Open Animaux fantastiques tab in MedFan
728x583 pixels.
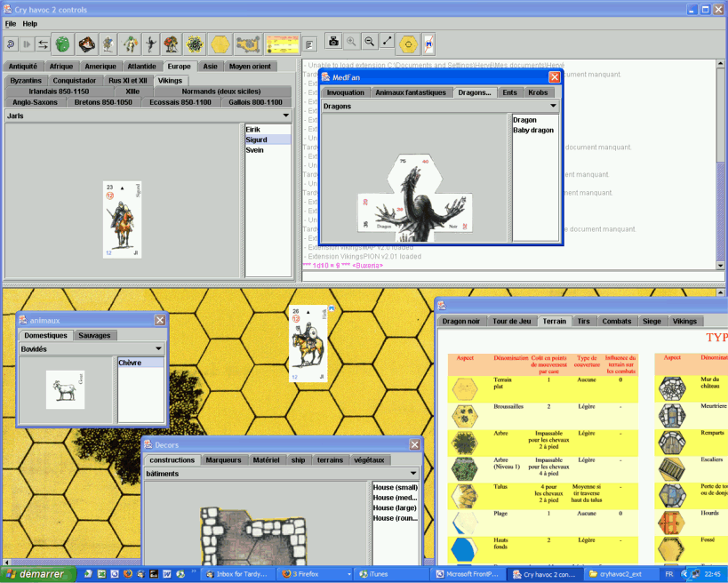tap(411, 92)
